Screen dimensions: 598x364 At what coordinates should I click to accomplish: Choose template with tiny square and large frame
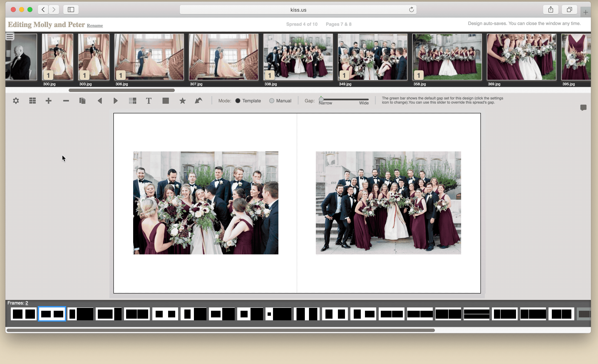(x=278, y=314)
